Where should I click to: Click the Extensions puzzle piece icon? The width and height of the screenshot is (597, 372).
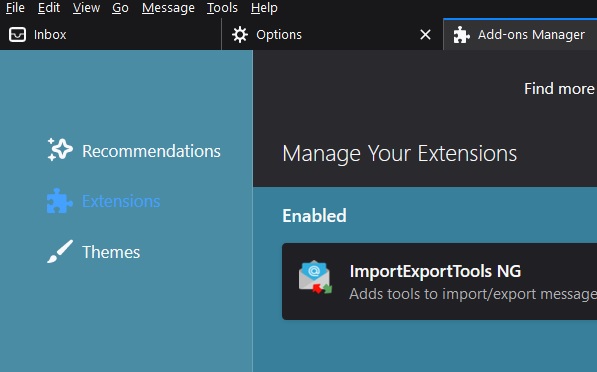59,201
